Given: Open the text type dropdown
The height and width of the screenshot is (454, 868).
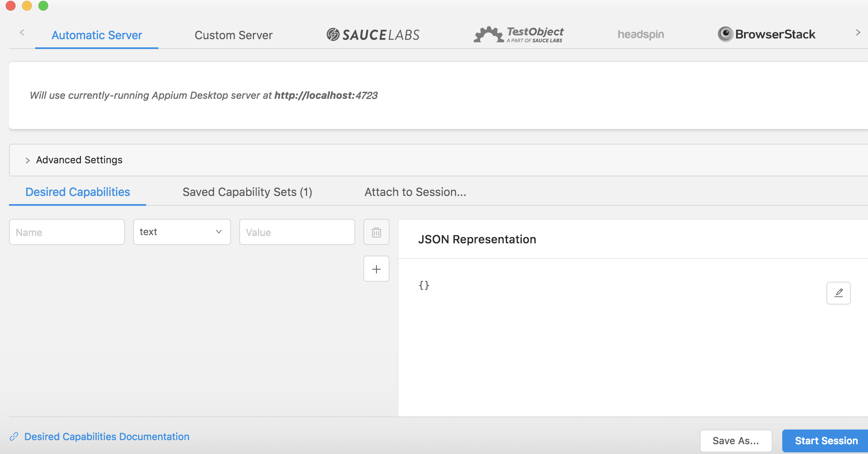Looking at the screenshot, I should pos(182,232).
